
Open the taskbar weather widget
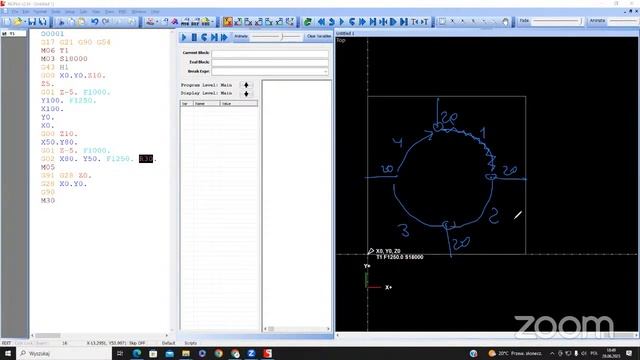tap(516, 353)
